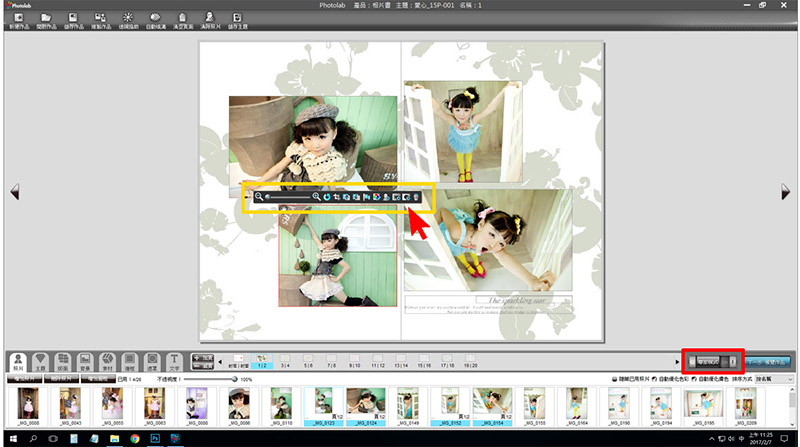Click the color wheel icon in floating toolbar

(x=377, y=197)
